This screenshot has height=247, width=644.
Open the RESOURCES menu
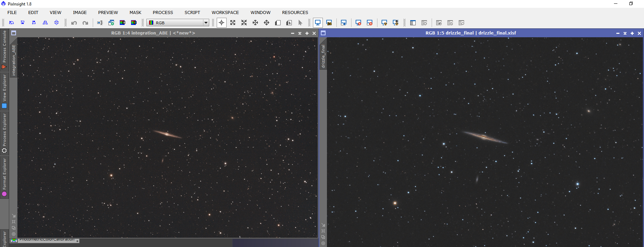295,12
